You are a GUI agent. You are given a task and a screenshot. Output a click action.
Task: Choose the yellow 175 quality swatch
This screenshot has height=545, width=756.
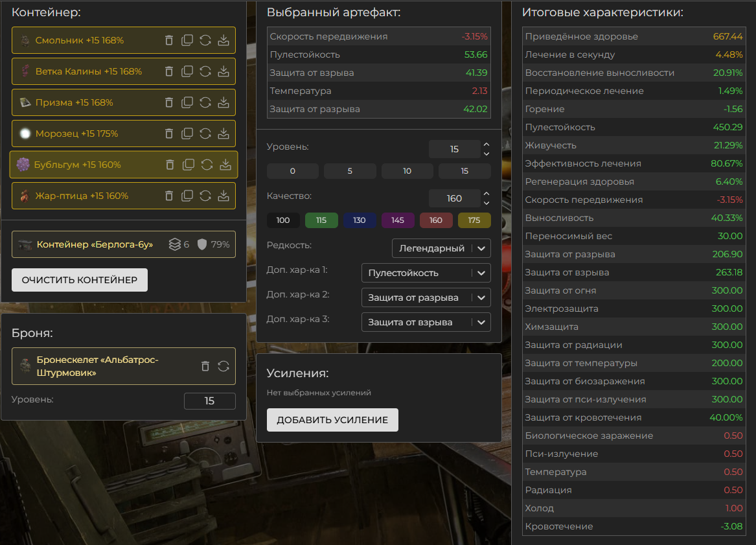[474, 220]
